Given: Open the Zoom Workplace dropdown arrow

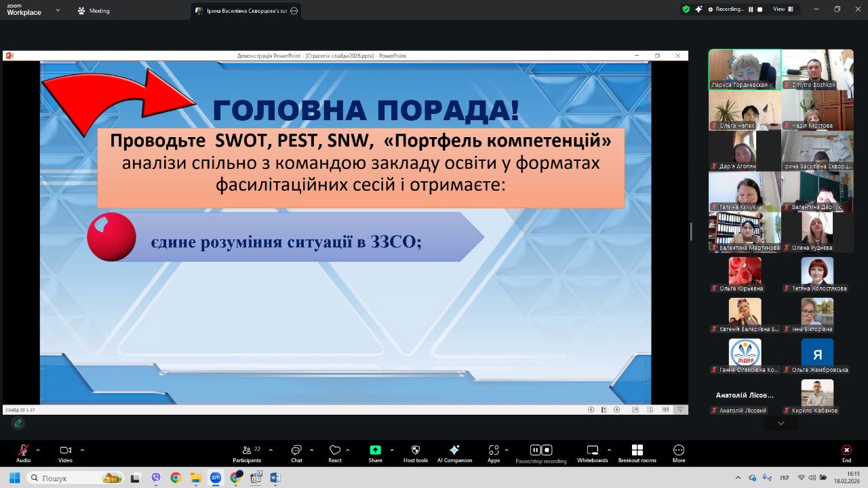Looking at the screenshot, I should click(58, 10).
